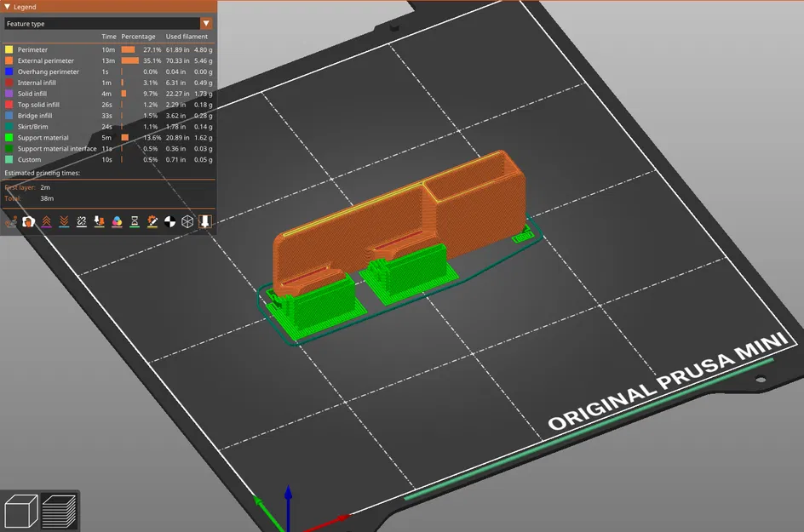Toggle Custom G-codes gear-pencil icon
This screenshot has height=532, width=804.
tap(152, 221)
